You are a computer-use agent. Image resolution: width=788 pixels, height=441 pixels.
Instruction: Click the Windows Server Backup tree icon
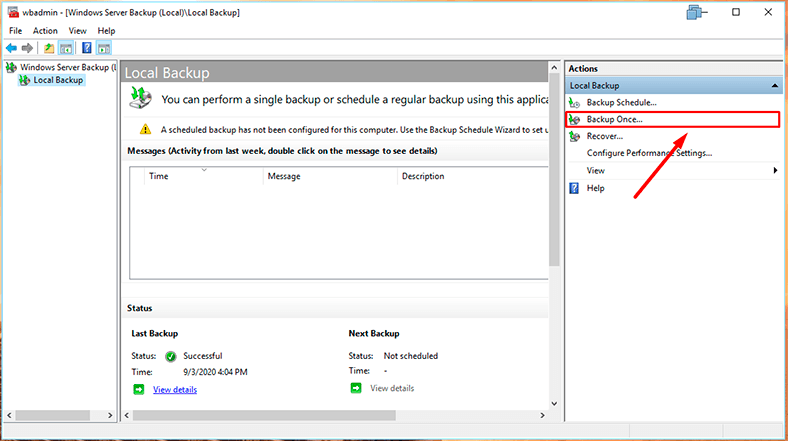[11, 67]
